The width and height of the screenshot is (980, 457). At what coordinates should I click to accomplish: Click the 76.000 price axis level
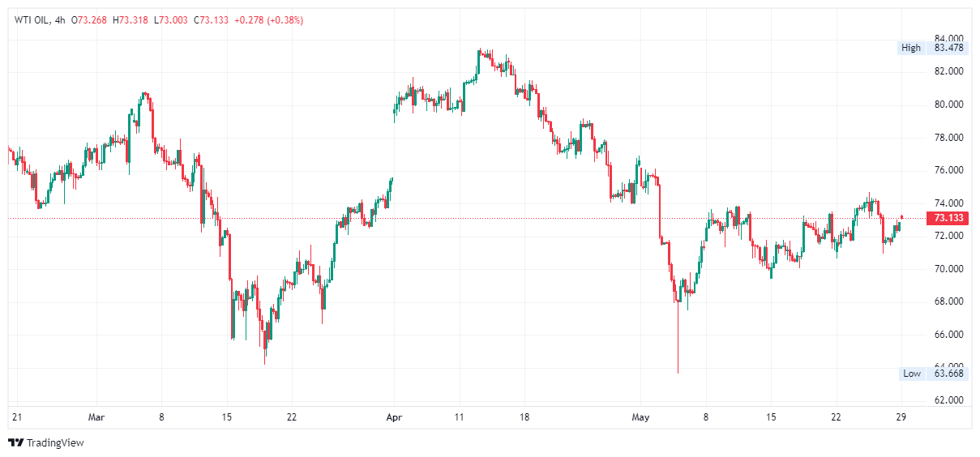[948, 170]
